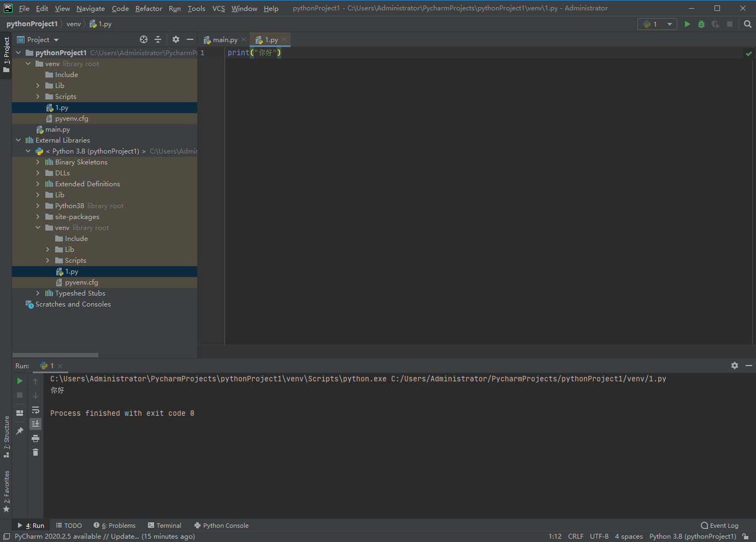Run with coverage using the shield icon
The image size is (756, 542).
(715, 24)
